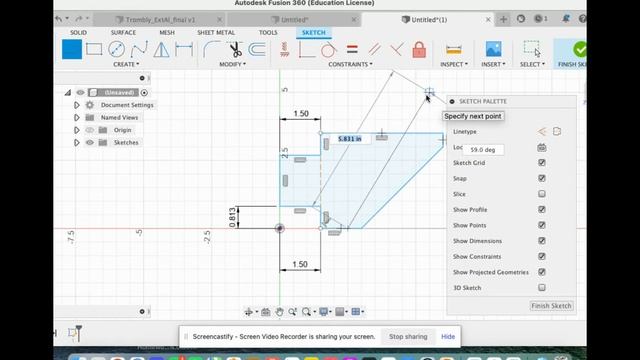Viewport: 640px width, 360px height.
Task: Expand the Named Views node
Action: click(x=76, y=118)
